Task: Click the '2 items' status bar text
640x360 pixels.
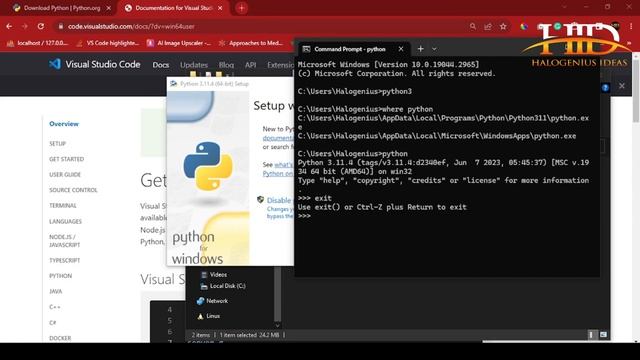Action: pyautogui.click(x=200, y=335)
